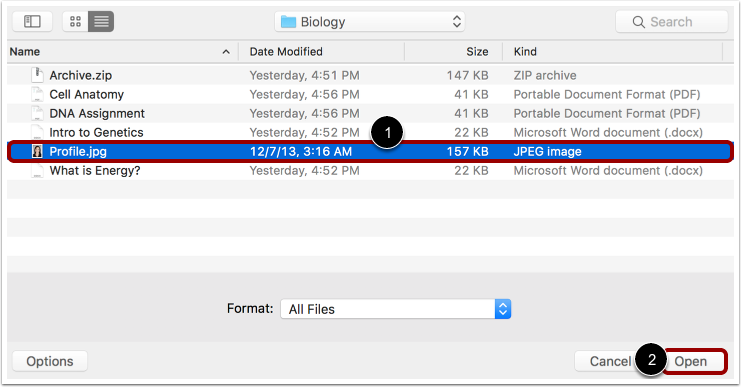Click the Cancel button
The image size is (741, 387).
point(610,361)
